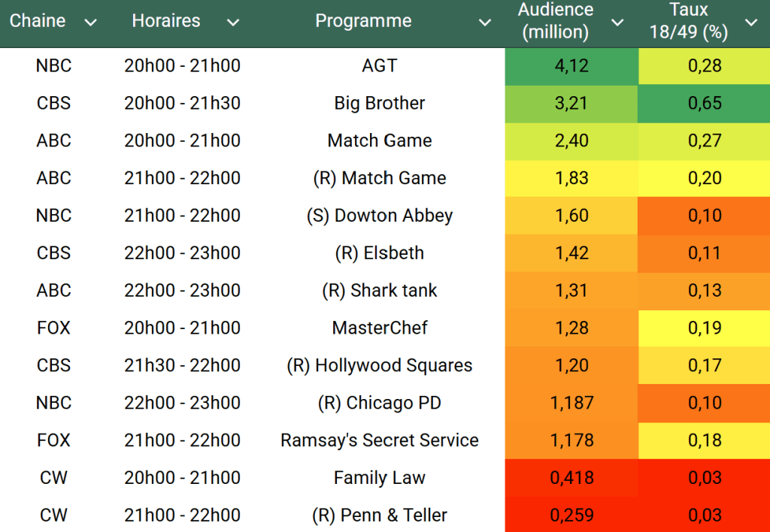770x532 pixels.
Task: Select the MasterChef programme cell
Action: pyautogui.click(x=380, y=328)
